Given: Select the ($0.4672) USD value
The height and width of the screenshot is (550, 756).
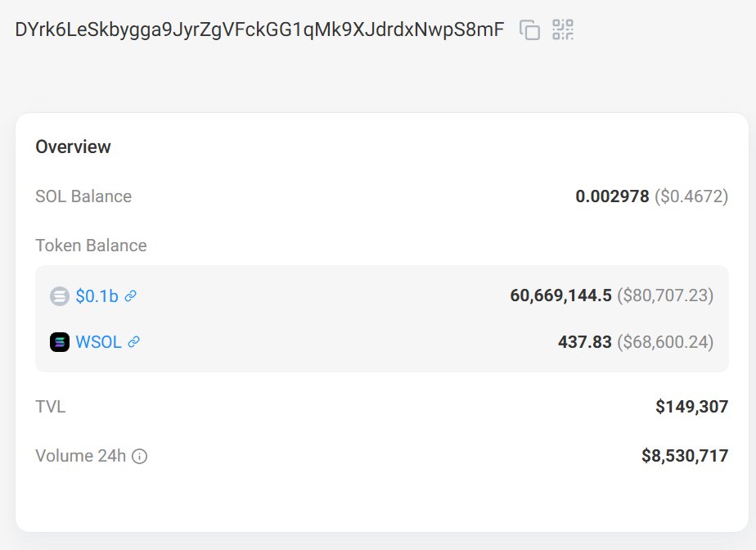Looking at the screenshot, I should coord(691,196).
